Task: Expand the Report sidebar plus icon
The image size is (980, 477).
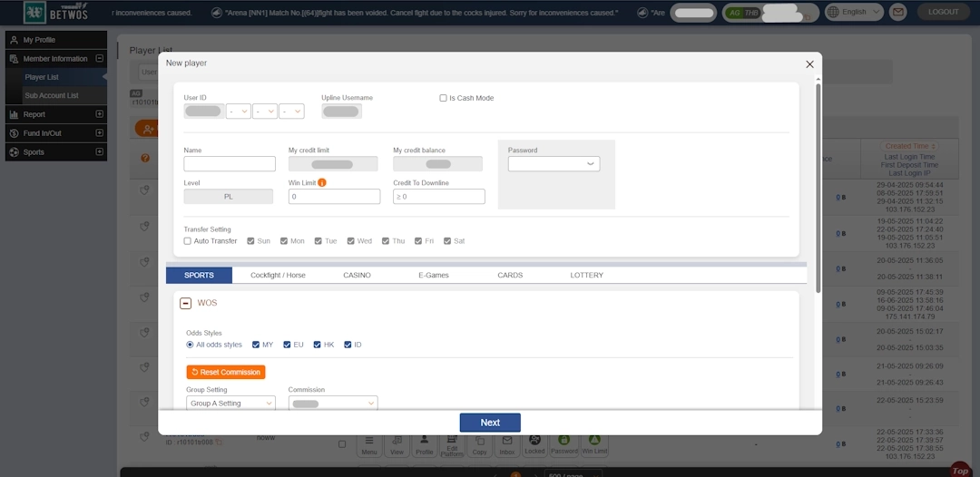Action: (99, 114)
